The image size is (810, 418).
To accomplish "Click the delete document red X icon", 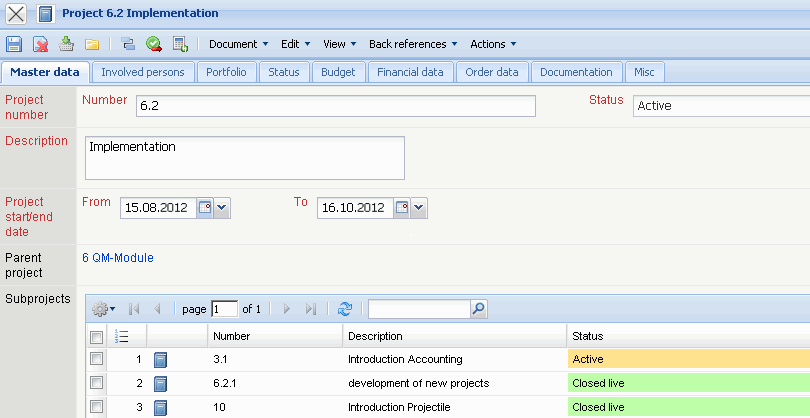I will pos(40,44).
